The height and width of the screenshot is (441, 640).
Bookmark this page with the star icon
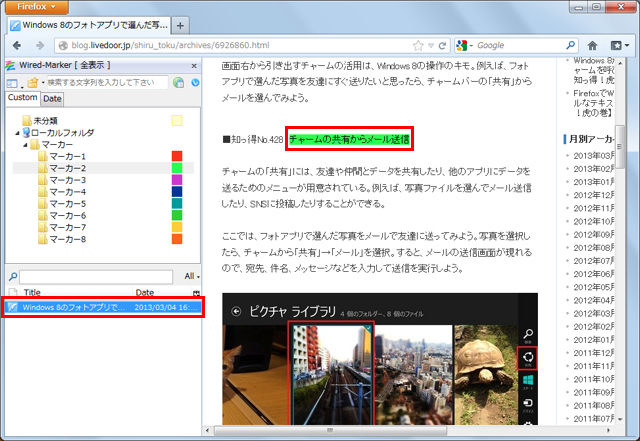(418, 46)
